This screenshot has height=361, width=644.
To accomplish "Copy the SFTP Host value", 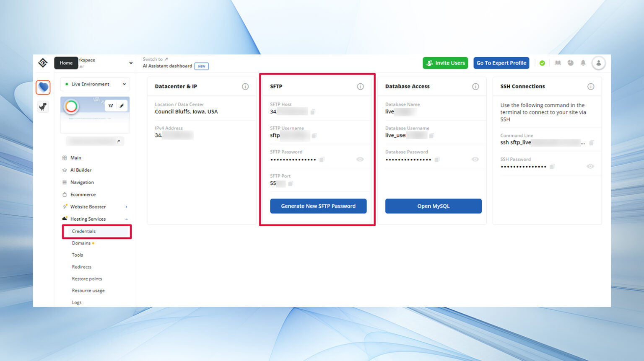I will pos(313,112).
